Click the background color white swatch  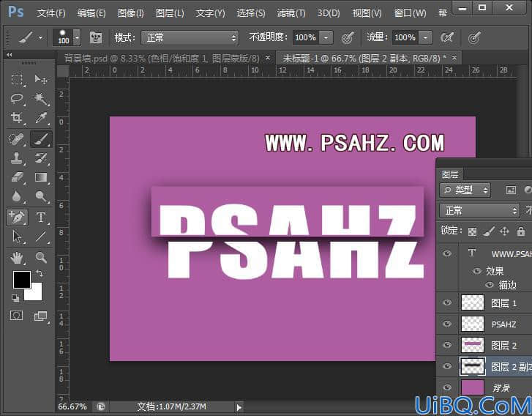[x=35, y=294]
